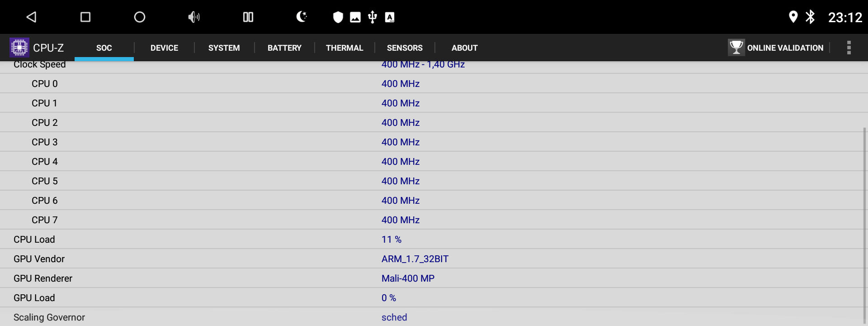Click the Mali-400 MP value

coord(408,278)
